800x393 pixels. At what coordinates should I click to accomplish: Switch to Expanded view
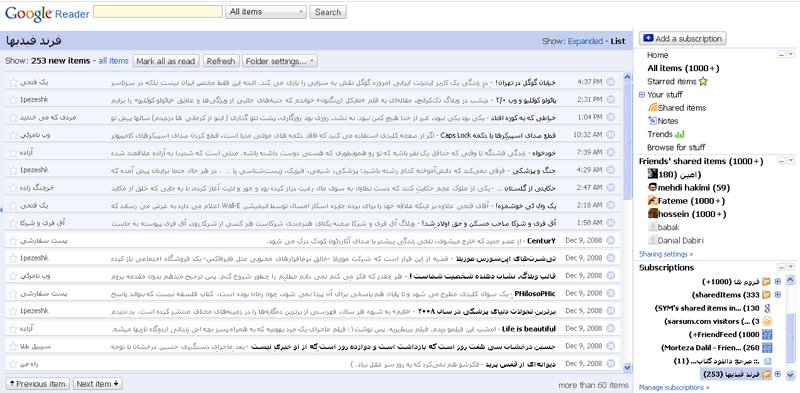(585, 41)
